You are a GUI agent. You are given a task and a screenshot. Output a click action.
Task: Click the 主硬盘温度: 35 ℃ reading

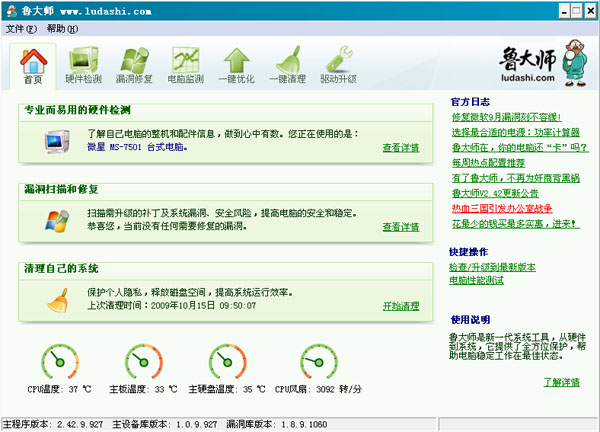tap(227, 390)
